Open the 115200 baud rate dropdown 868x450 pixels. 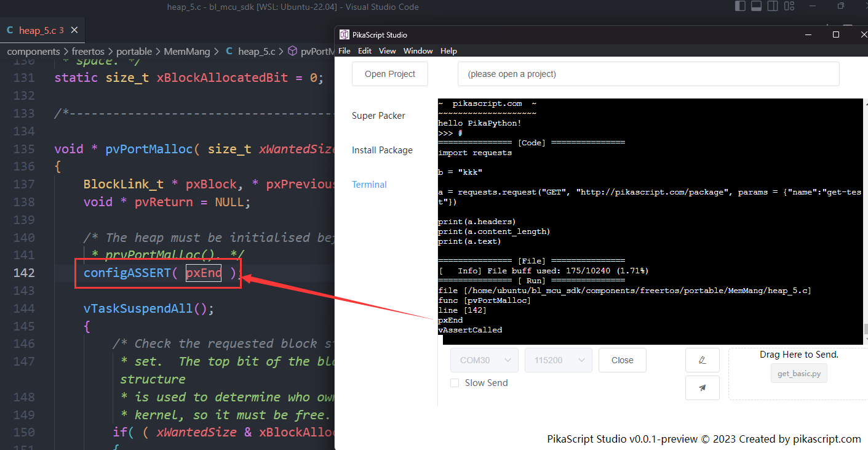pyautogui.click(x=558, y=360)
